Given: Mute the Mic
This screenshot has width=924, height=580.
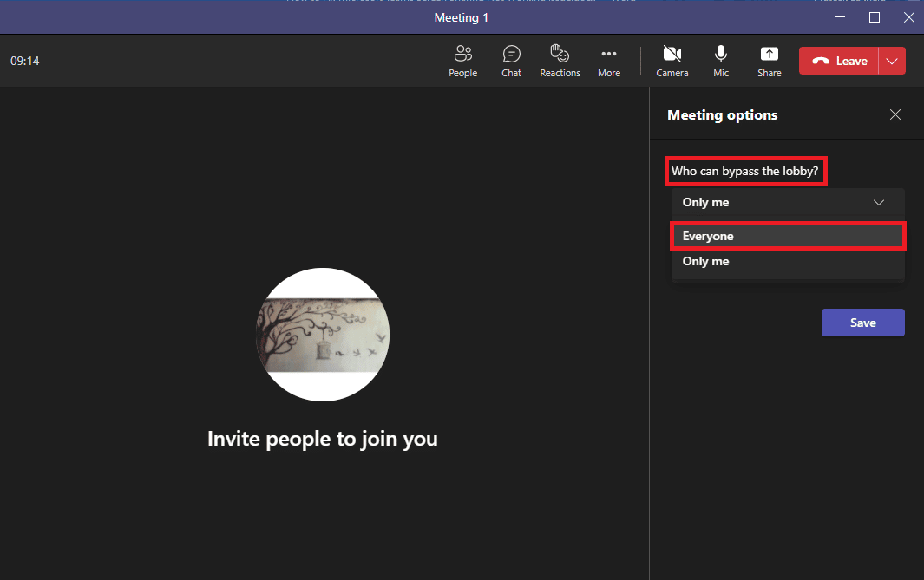Looking at the screenshot, I should [721, 61].
